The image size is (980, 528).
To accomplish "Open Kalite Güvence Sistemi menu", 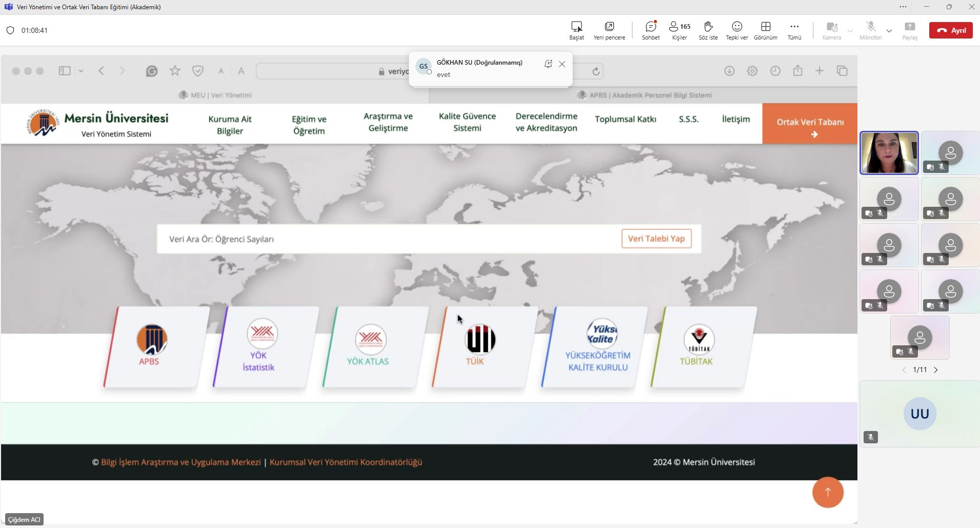I will [467, 122].
